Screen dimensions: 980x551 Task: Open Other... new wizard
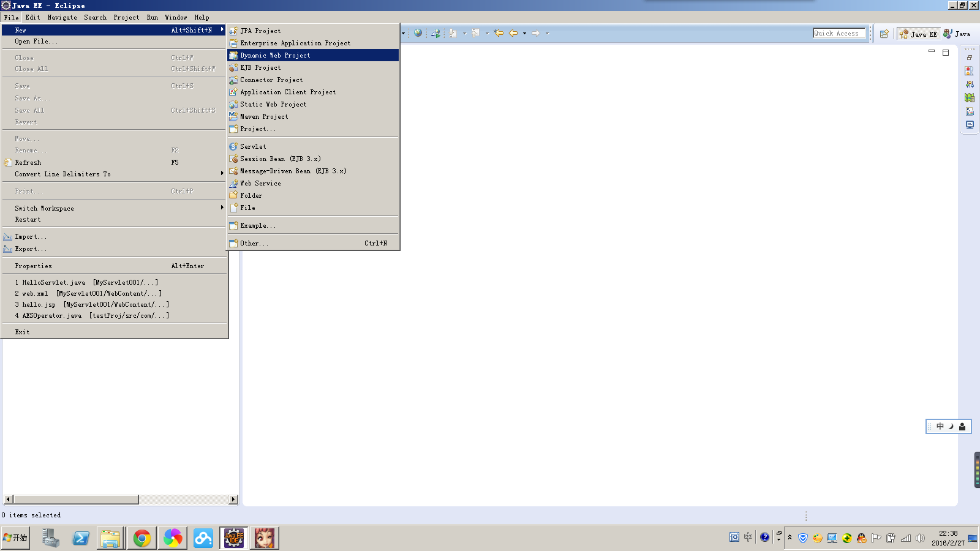tap(313, 243)
